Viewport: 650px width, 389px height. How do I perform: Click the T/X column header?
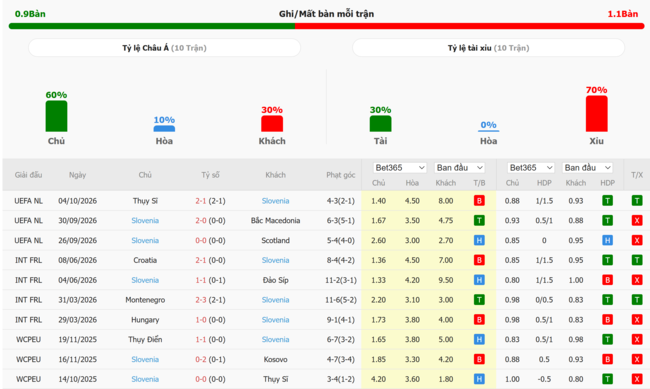tap(637, 175)
